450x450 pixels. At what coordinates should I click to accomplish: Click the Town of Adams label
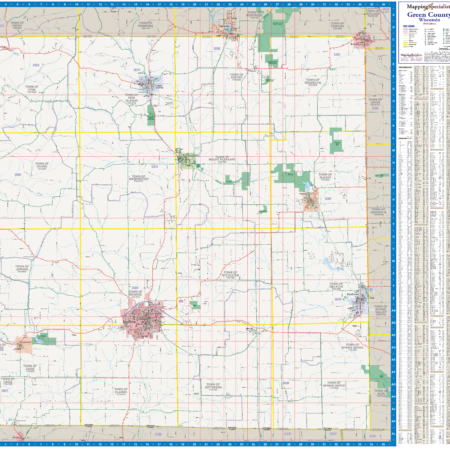(x=42, y=165)
